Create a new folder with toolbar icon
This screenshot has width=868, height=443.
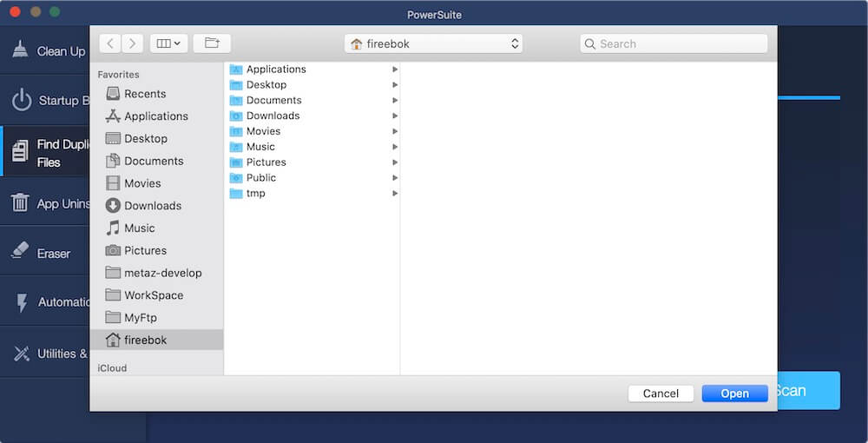pos(212,43)
